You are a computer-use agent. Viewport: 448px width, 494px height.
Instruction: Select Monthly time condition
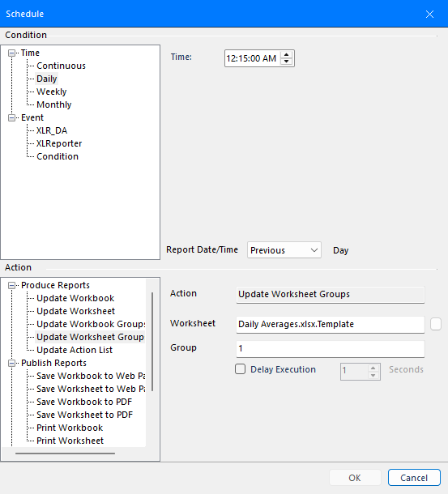54,104
